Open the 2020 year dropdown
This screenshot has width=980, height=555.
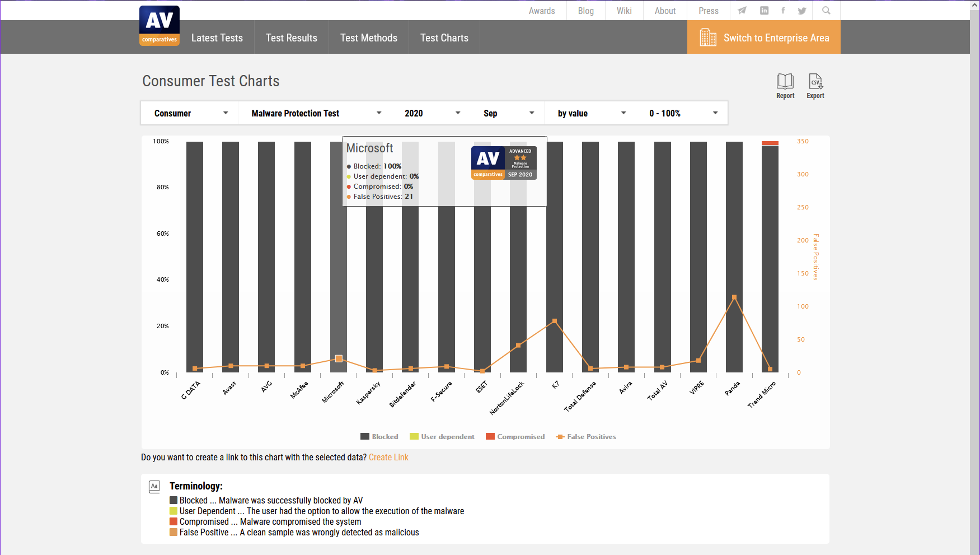pyautogui.click(x=432, y=113)
